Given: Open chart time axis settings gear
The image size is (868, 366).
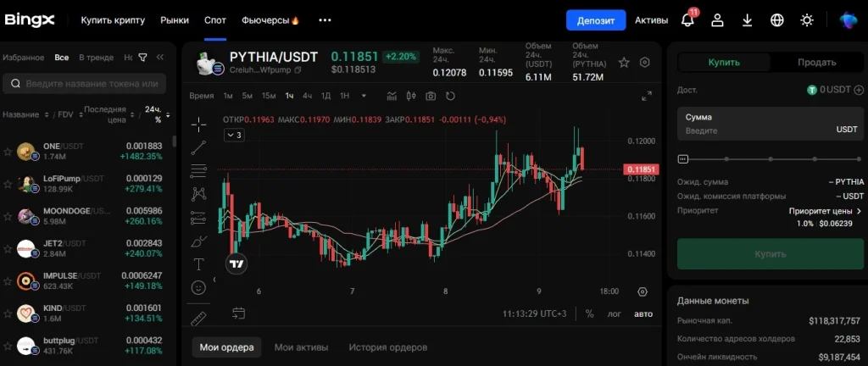Looking at the screenshot, I should [x=643, y=291].
